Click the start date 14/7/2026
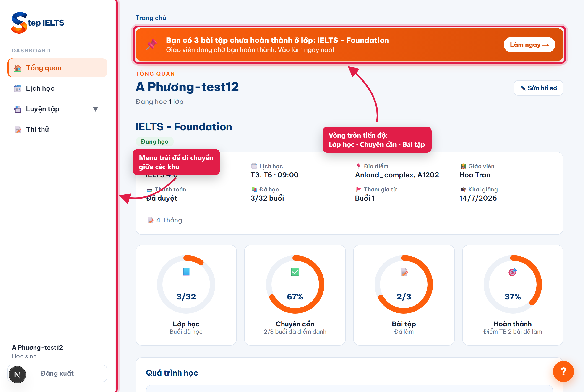Viewport: 584px width, 392px height. pyautogui.click(x=478, y=198)
